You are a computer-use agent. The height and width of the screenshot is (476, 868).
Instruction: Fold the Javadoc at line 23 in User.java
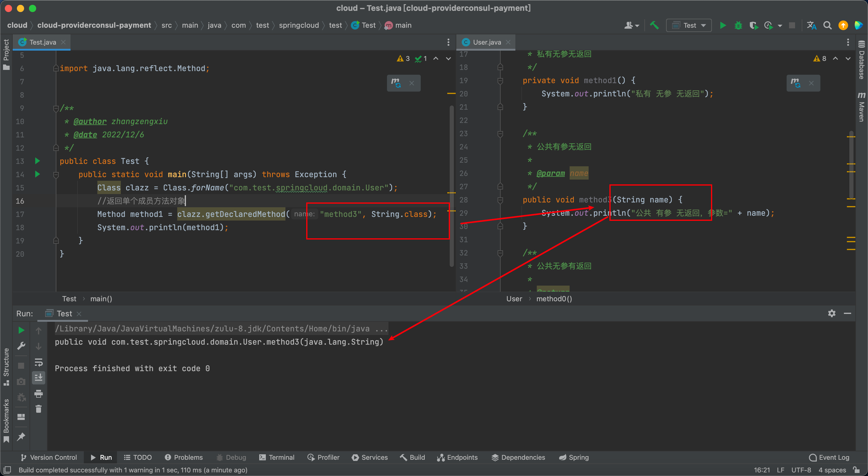pos(500,134)
